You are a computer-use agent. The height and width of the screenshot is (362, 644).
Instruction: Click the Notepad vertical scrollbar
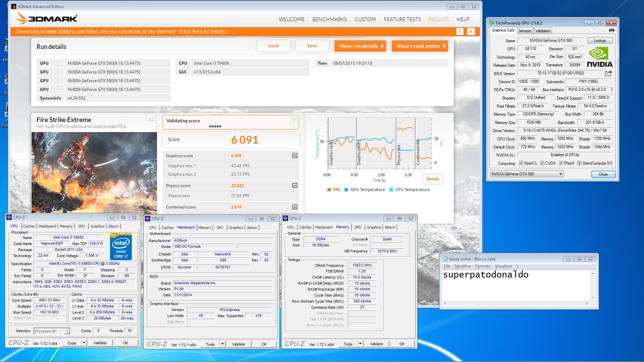[x=593, y=286]
